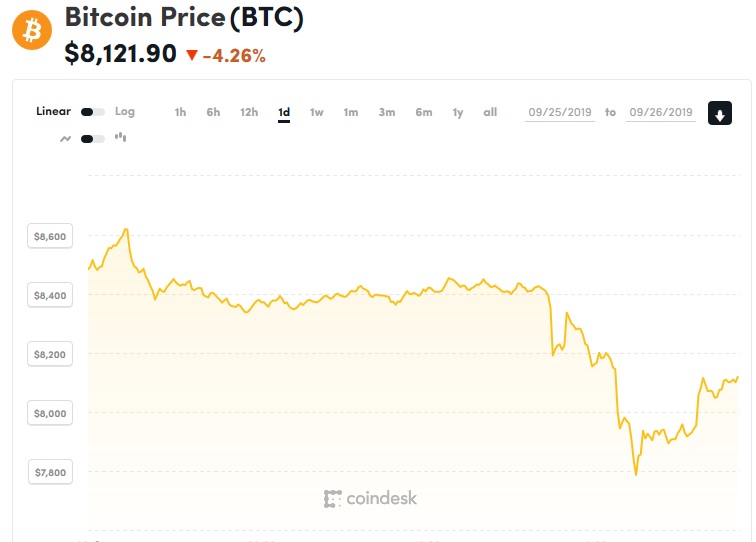
Task: Click the red price-down triangle
Action: (191, 56)
